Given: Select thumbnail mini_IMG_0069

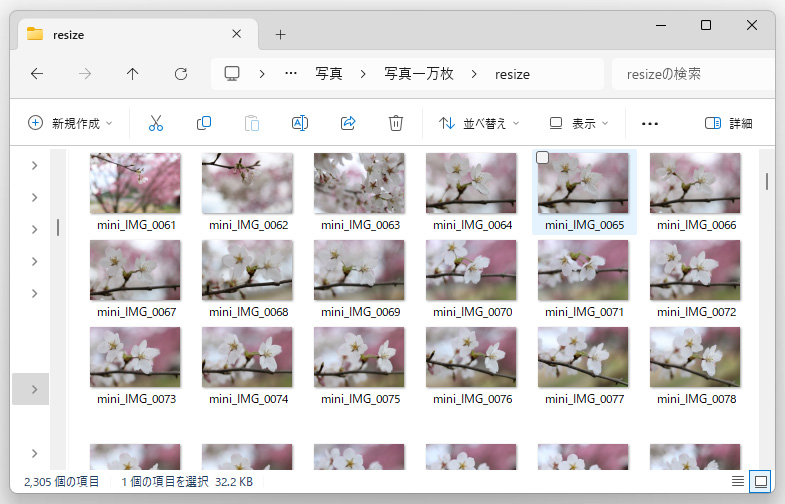Looking at the screenshot, I should click(359, 270).
